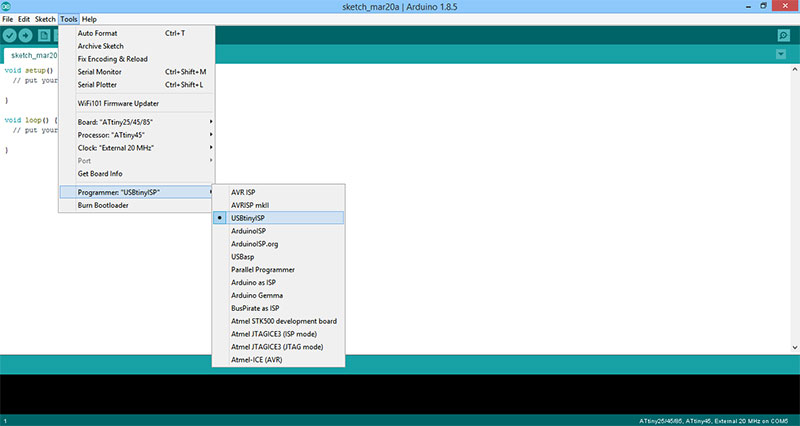Expand the Processor ATtiny45 submenu
Image resolution: width=800 pixels, height=426 pixels.
[x=137, y=135]
